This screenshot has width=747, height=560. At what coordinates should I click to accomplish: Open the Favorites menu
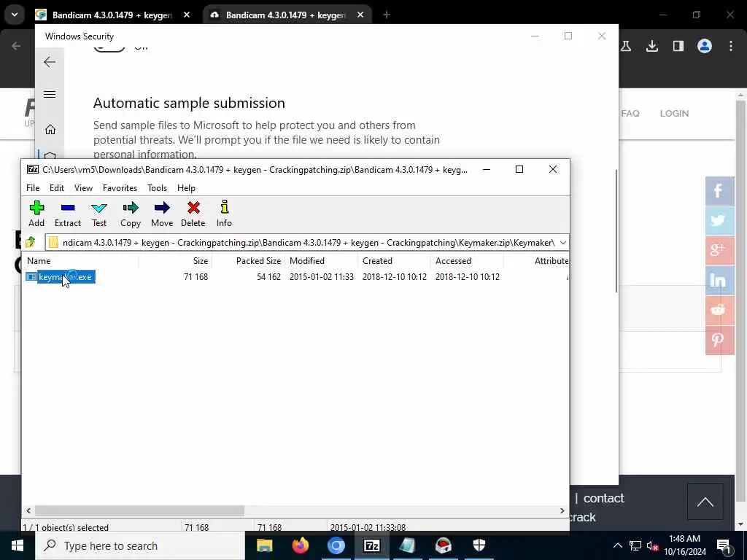click(x=120, y=188)
